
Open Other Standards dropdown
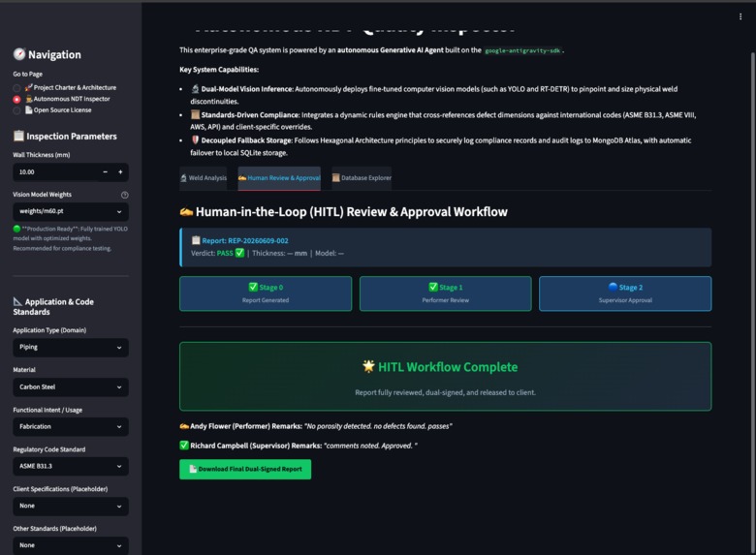tap(71, 545)
